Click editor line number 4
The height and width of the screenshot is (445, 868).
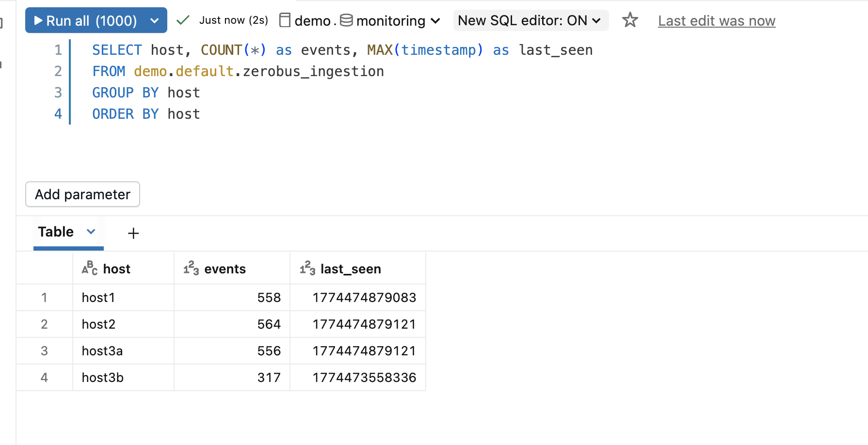pos(58,114)
